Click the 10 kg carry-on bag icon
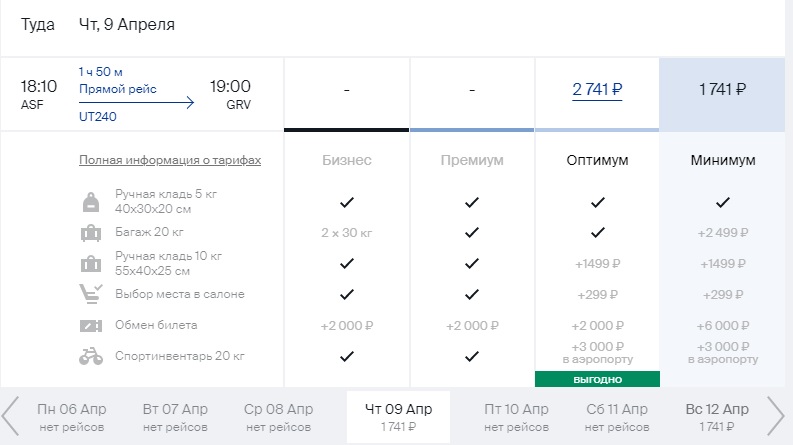 point(91,264)
